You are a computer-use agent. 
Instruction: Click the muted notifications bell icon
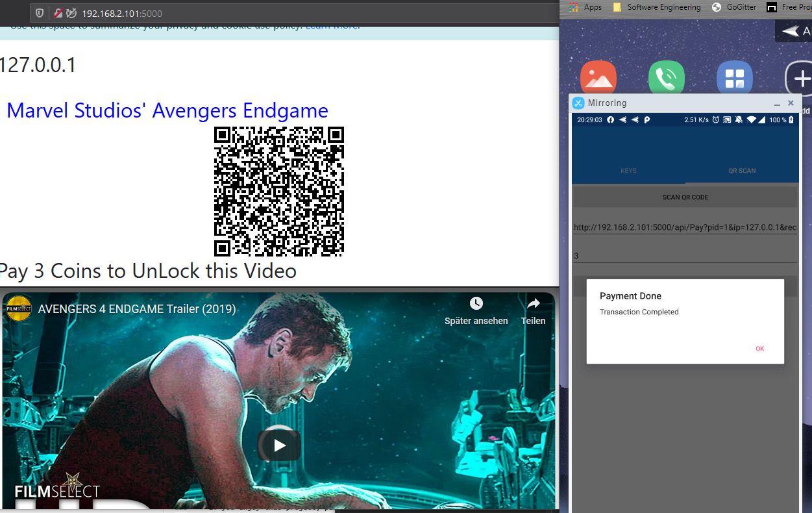[739, 120]
